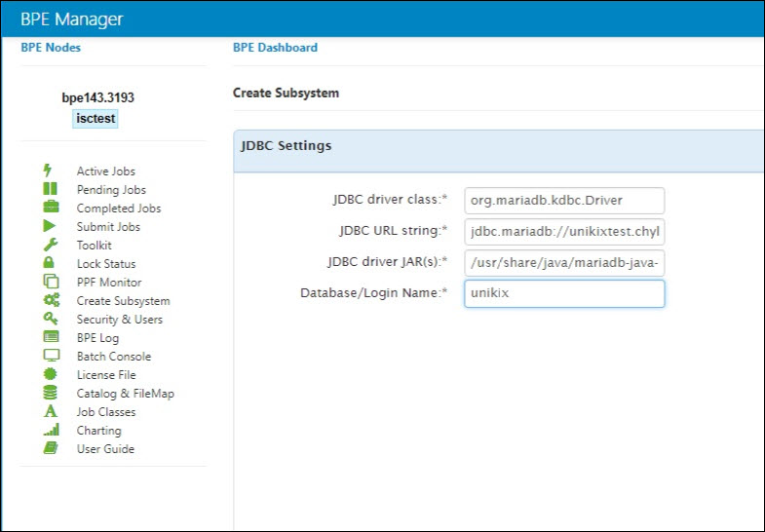Click the License File certificate icon
This screenshot has width=765, height=532.
click(50, 374)
